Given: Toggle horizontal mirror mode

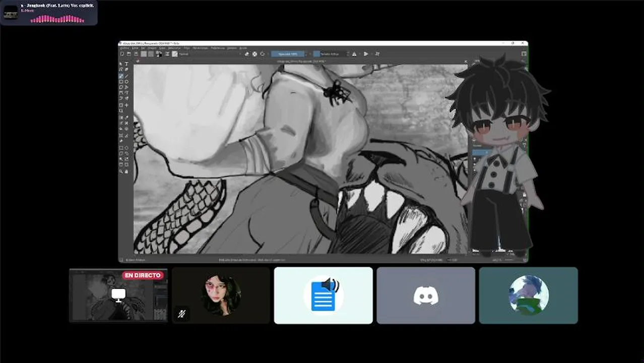Looking at the screenshot, I should pos(354,54).
